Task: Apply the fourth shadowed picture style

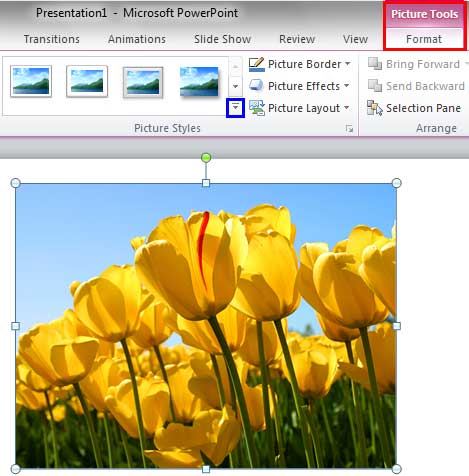Action: 199,81
